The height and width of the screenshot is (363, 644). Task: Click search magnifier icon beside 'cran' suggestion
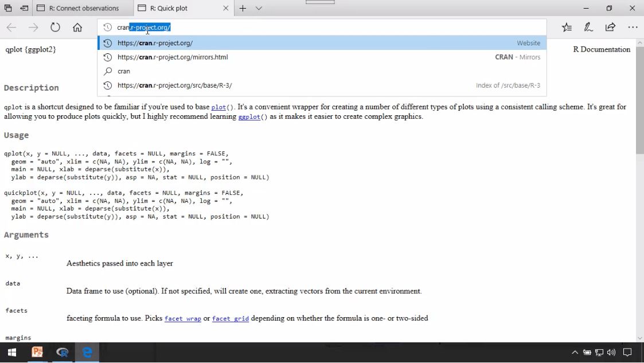click(108, 71)
